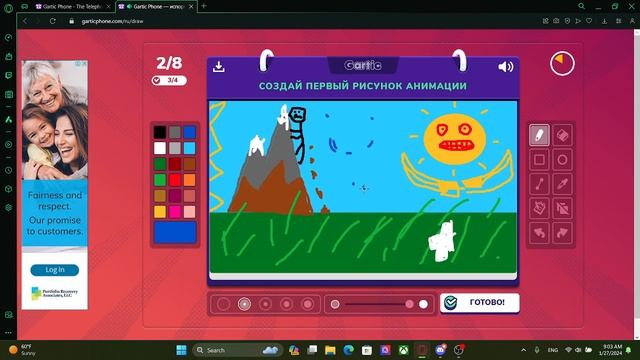Image resolution: width=640 pixels, height=360 pixels.
Task: Click on the drawing canvas sun face
Action: coord(455,138)
